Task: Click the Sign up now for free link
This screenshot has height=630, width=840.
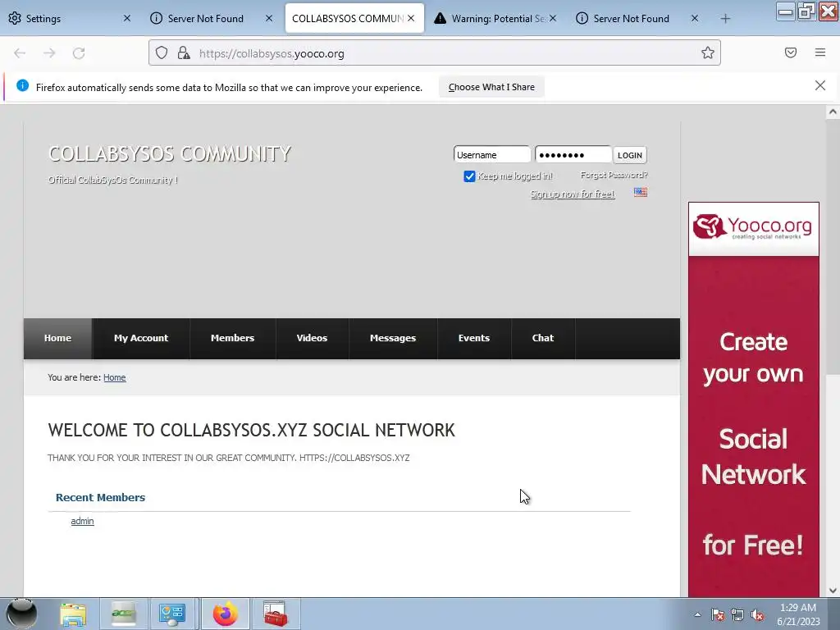Action: click(573, 194)
